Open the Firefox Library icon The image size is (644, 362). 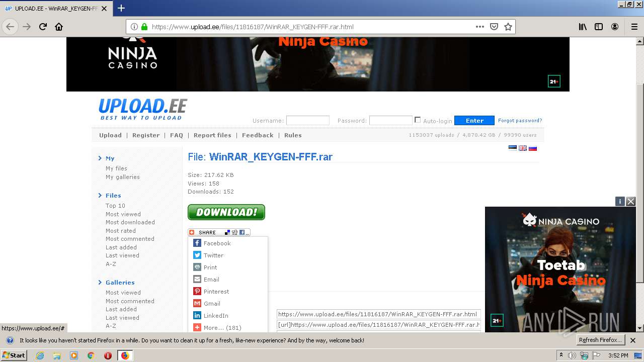tap(583, 27)
